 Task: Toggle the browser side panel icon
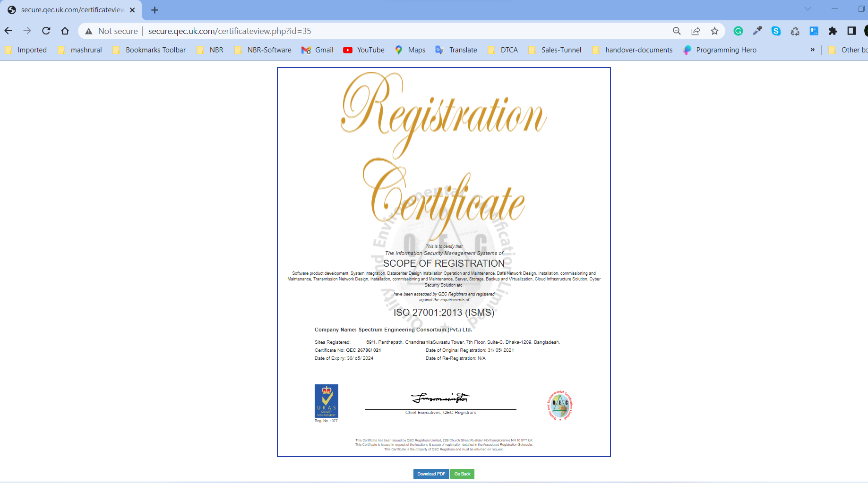851,31
